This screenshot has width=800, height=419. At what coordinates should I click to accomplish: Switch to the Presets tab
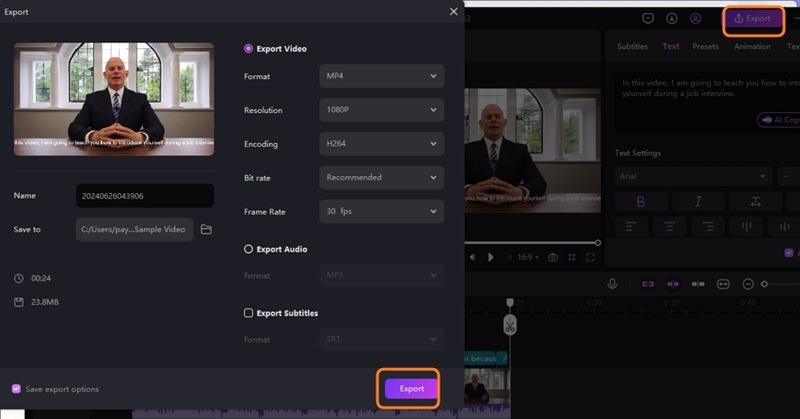[705, 46]
